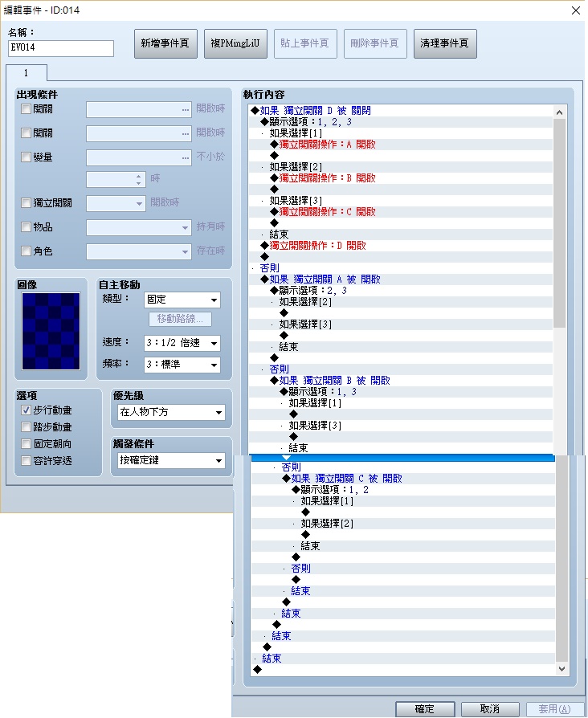Cancel with the 取消 button
Viewport: 588px width, 718px height.
[x=490, y=709]
